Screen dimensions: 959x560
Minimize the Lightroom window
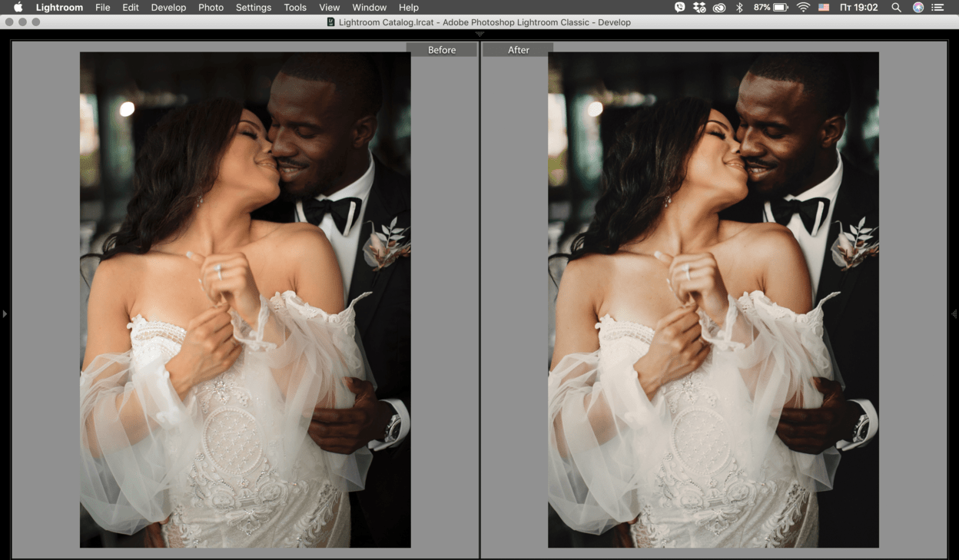click(22, 22)
